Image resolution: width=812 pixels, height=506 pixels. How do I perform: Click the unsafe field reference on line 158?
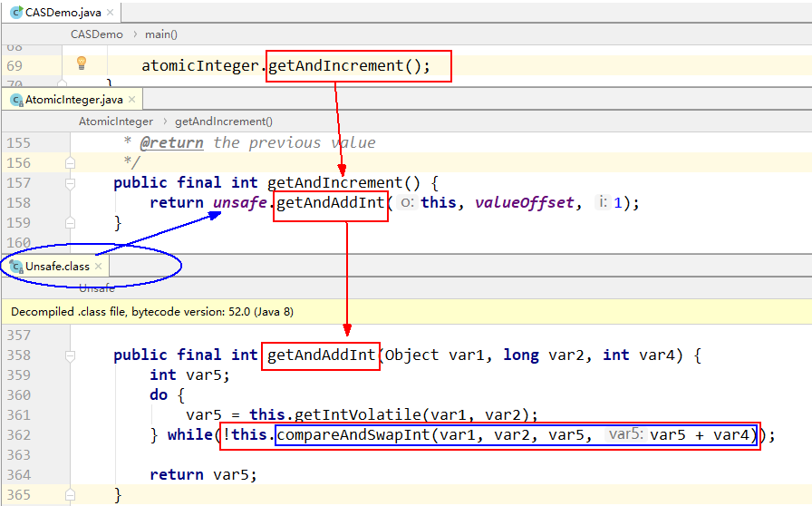pos(240,203)
